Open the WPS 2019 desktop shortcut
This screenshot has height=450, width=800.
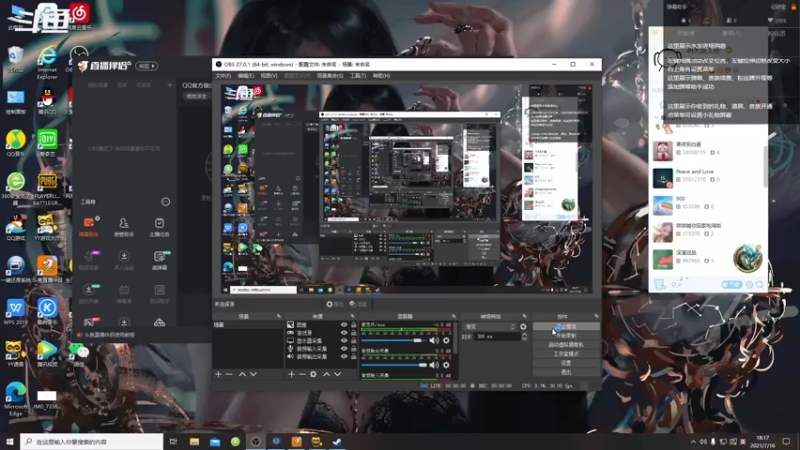click(x=16, y=312)
